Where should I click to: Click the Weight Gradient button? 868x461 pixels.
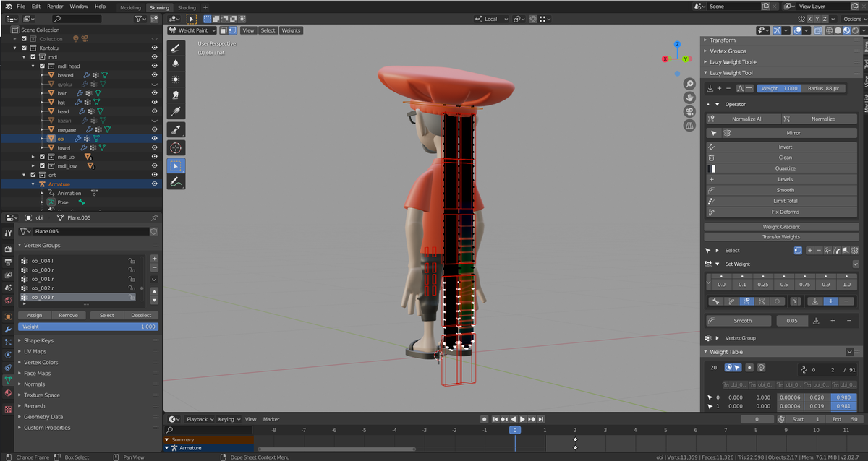781,227
